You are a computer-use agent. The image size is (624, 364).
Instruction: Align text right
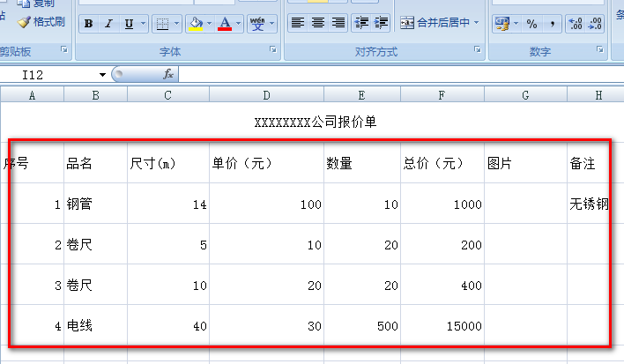[x=338, y=23]
